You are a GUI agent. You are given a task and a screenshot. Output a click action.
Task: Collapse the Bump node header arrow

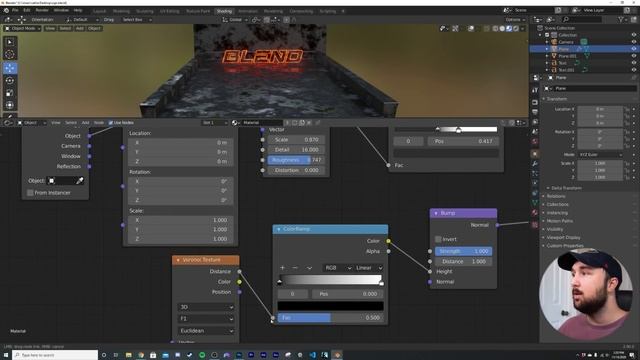436,213
